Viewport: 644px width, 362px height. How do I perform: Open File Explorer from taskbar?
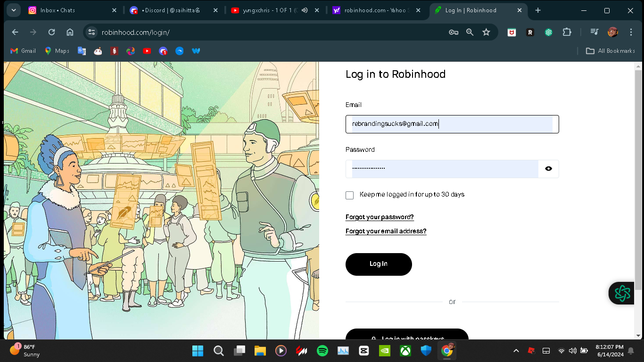pyautogui.click(x=260, y=351)
